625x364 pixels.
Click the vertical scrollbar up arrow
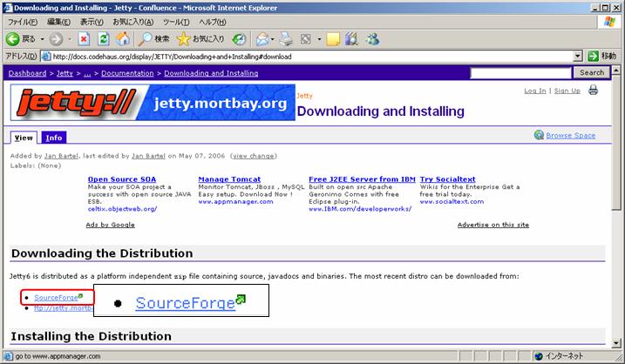(x=616, y=71)
